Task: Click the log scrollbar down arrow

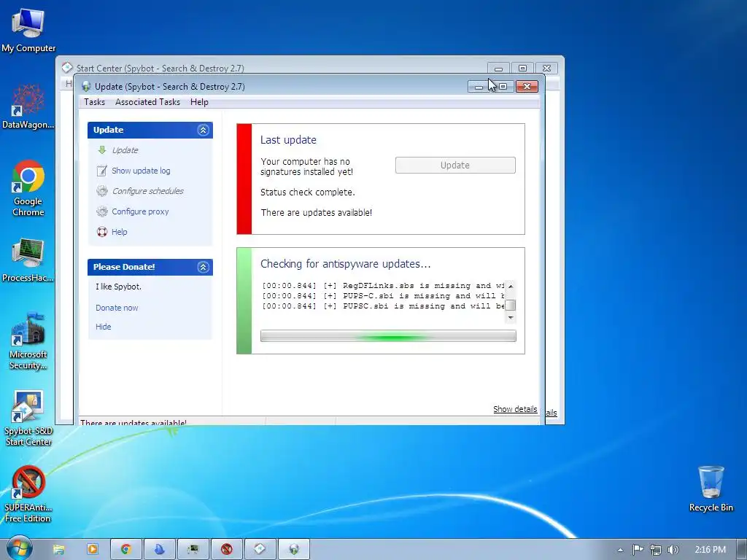Action: (x=510, y=318)
